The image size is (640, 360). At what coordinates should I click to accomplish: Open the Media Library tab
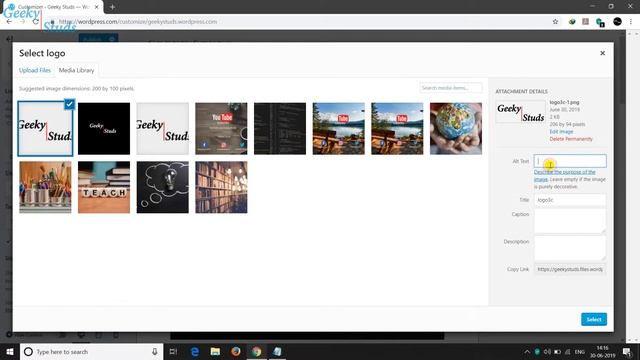coord(76,70)
